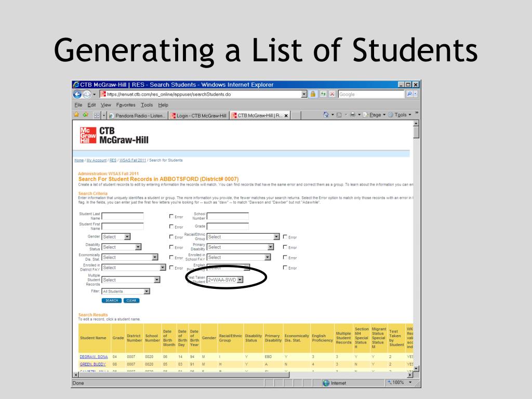Check Error box beside Primary Disability
Screen dimensions: 532x399
point(285,247)
